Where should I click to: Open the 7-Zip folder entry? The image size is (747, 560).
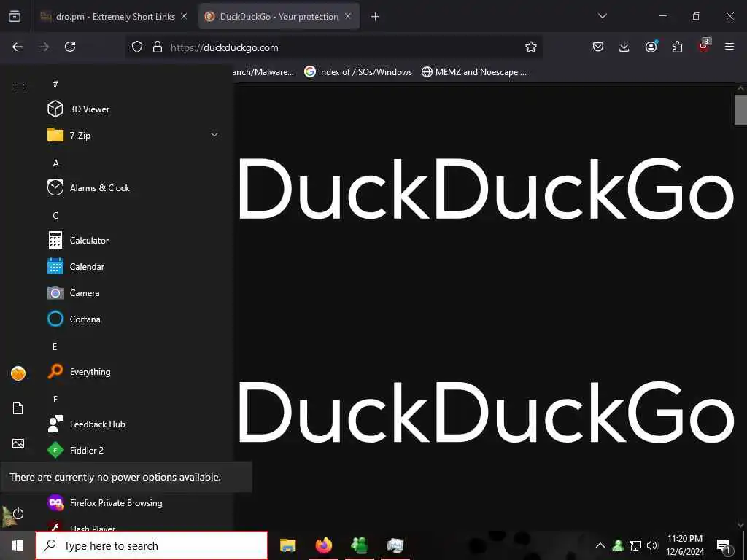click(x=133, y=135)
